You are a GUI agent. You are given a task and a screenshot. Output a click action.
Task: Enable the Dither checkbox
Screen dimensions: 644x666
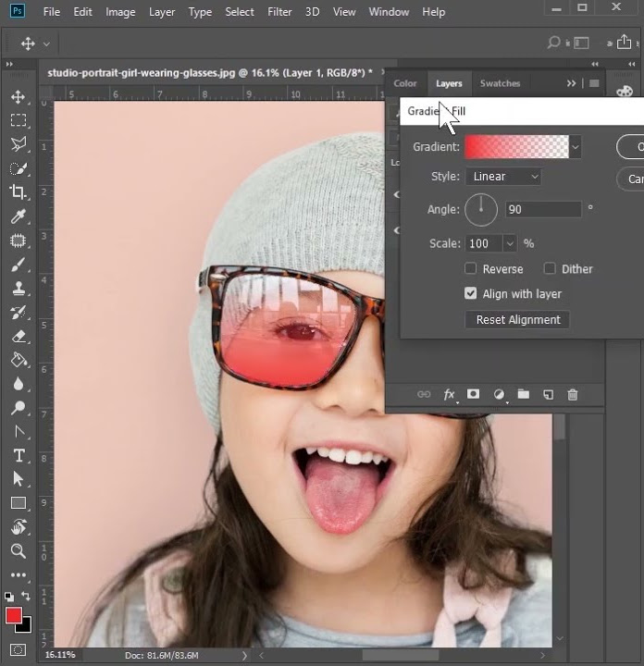pyautogui.click(x=550, y=268)
